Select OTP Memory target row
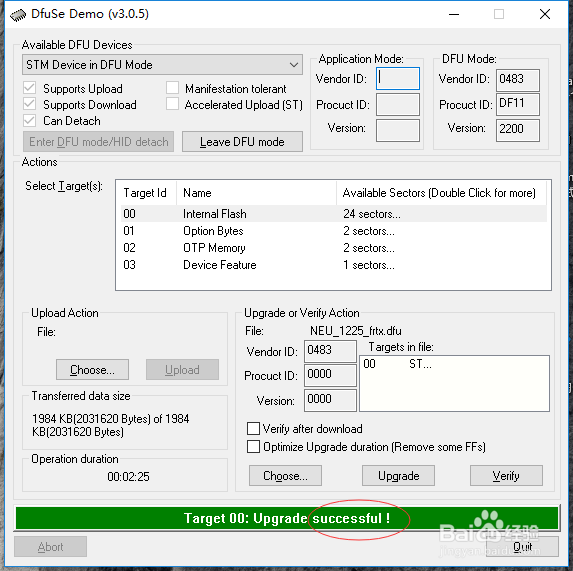 [x=333, y=248]
